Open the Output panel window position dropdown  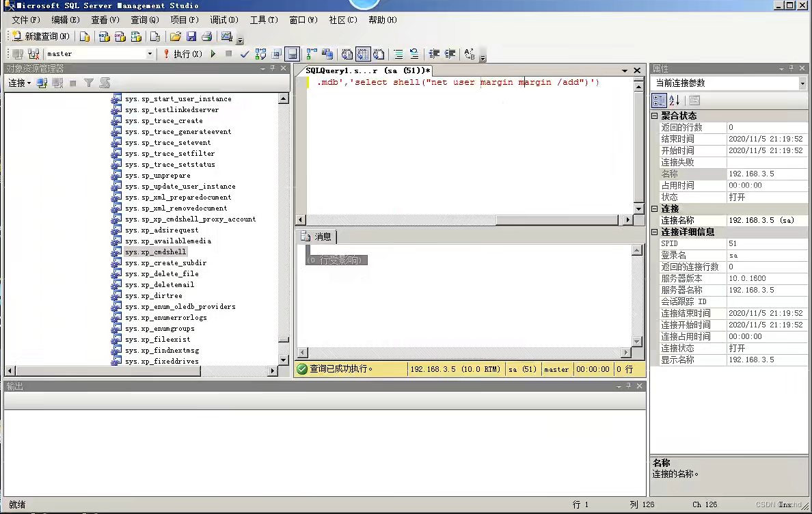619,386
